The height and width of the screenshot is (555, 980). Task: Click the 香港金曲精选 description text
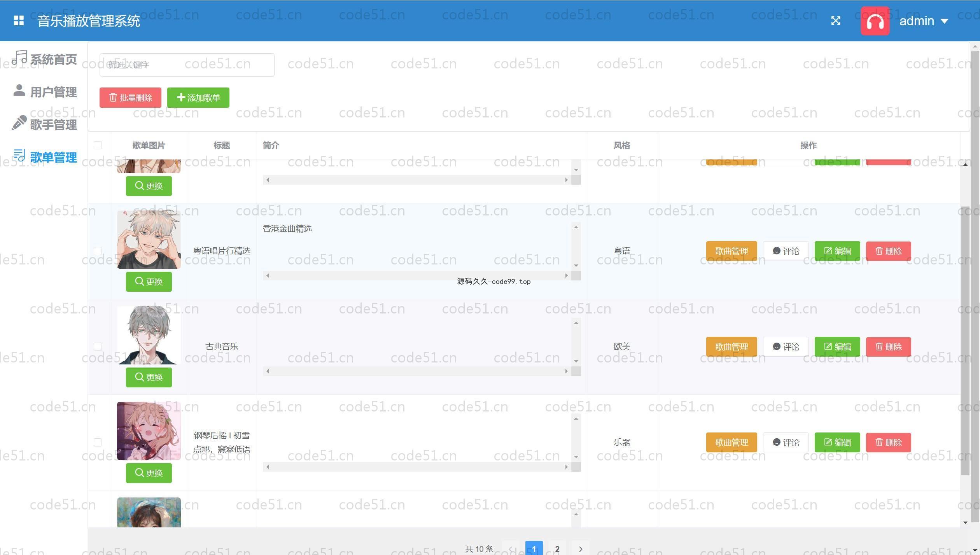click(x=287, y=229)
